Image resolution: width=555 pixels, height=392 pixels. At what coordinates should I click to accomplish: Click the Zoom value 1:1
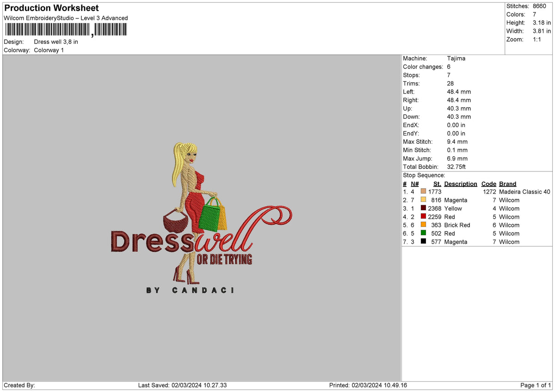point(537,39)
